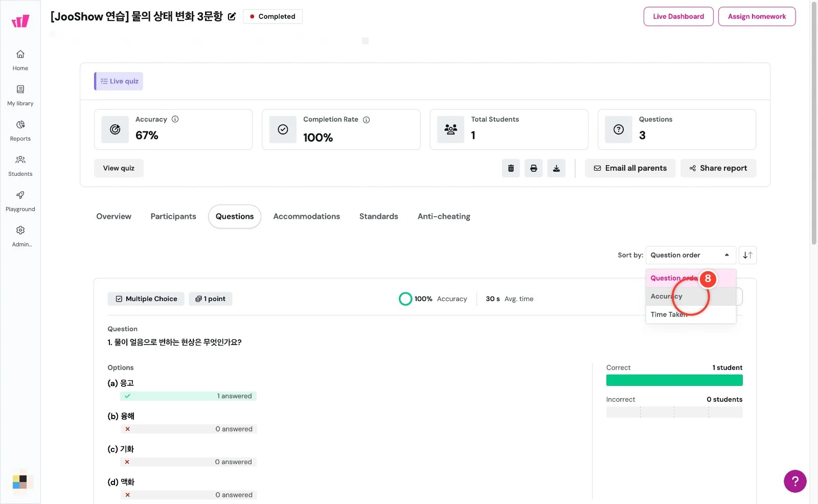Image resolution: width=818 pixels, height=504 pixels.
Task: Switch to the Participants tab
Action: 173,216
